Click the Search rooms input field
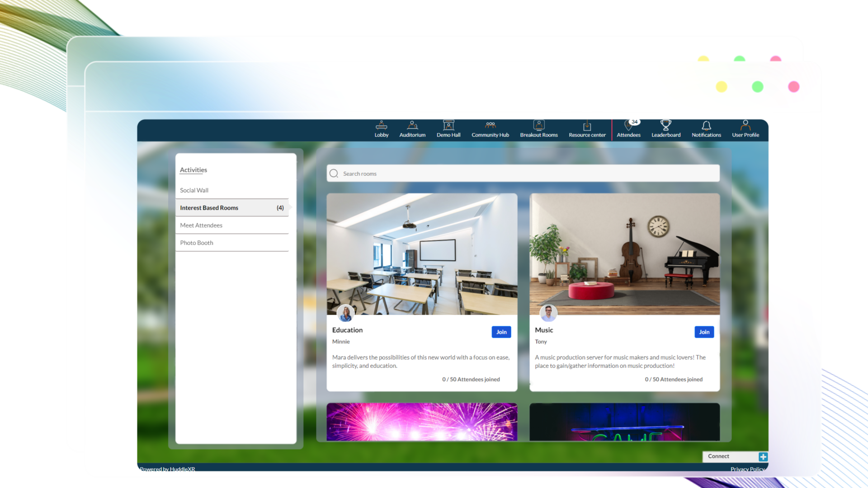 [524, 173]
